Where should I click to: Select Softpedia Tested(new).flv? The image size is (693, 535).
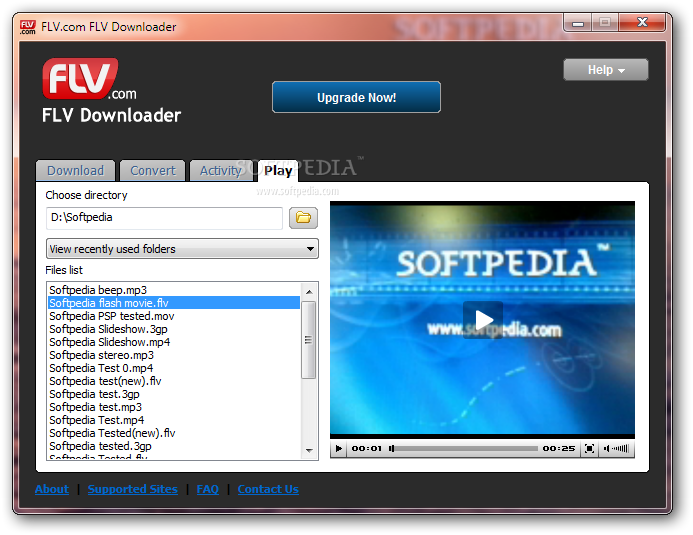pyautogui.click(x=174, y=433)
